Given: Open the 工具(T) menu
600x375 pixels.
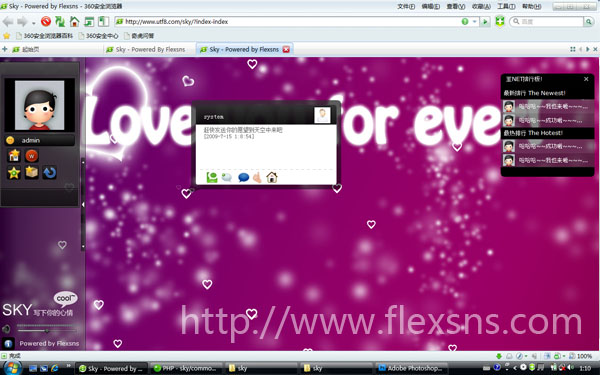Looking at the screenshot, I should pos(506,7).
